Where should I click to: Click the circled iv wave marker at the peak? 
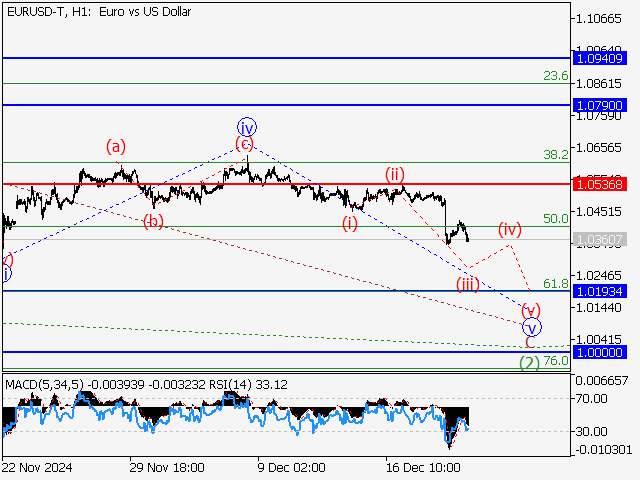click(247, 126)
